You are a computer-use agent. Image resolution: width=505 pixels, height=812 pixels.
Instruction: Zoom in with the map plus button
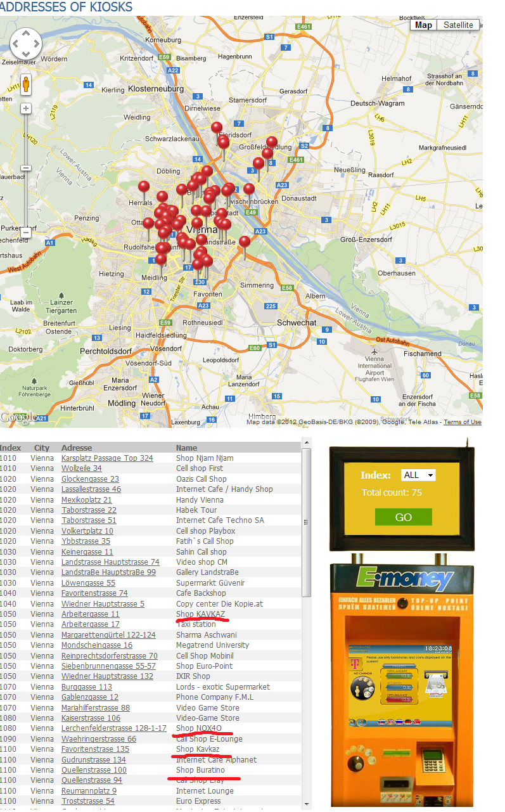[26, 108]
